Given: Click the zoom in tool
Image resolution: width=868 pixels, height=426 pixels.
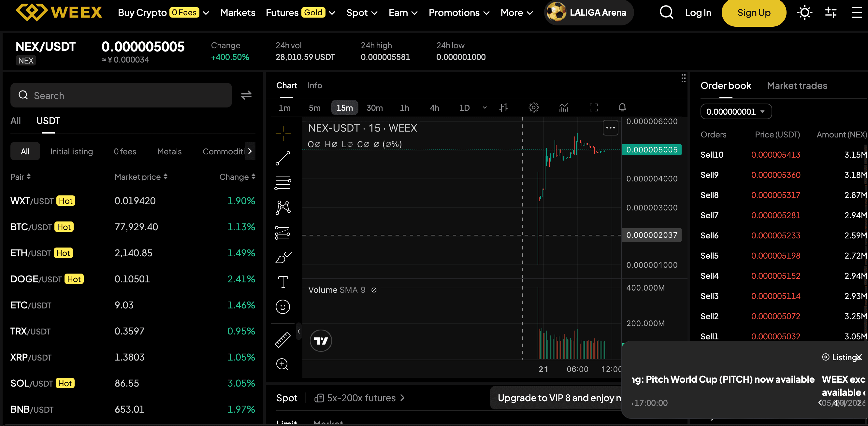Looking at the screenshot, I should pyautogui.click(x=283, y=364).
